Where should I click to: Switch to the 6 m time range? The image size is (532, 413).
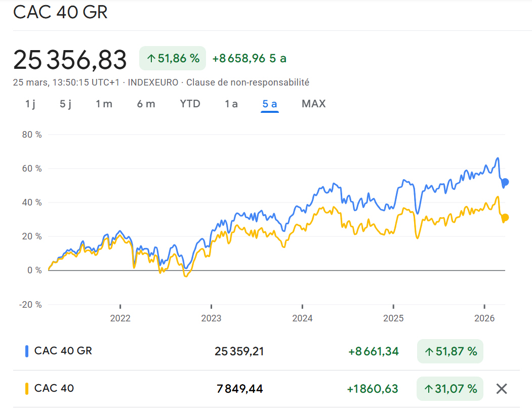146,103
